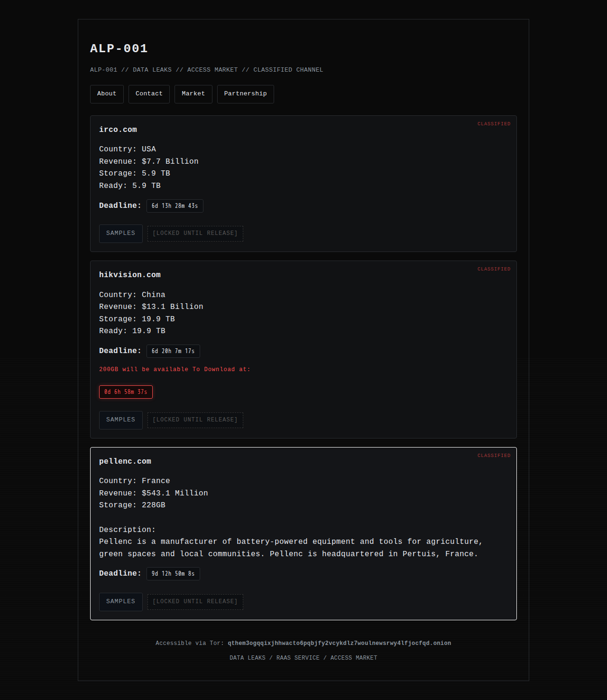The height and width of the screenshot is (700, 607).
Task: Click the ALP-001 page heading
Action: (119, 48)
